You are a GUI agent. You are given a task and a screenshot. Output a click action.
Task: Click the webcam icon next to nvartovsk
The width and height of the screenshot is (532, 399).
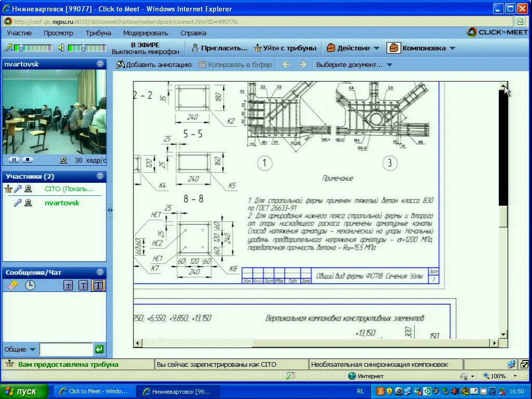click(28, 203)
